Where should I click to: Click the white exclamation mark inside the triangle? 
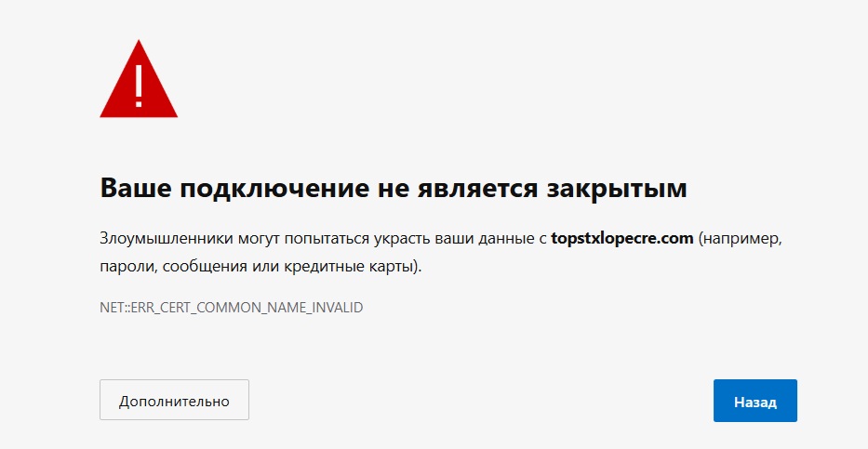(139, 85)
